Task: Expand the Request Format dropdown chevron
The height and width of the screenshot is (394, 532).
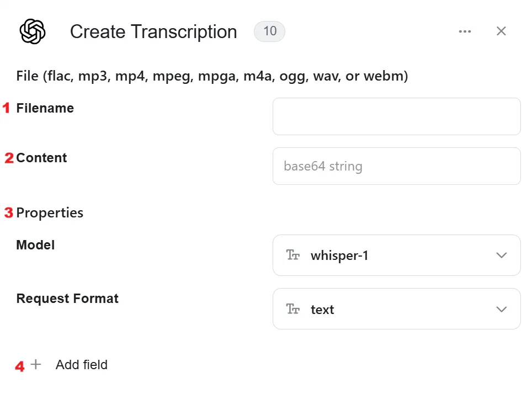Action: (x=502, y=309)
